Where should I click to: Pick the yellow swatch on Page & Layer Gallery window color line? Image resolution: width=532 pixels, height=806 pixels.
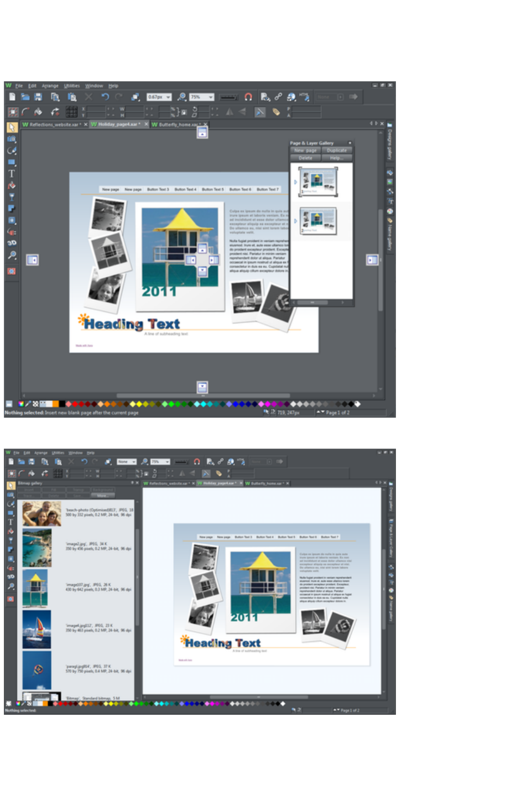139,404
